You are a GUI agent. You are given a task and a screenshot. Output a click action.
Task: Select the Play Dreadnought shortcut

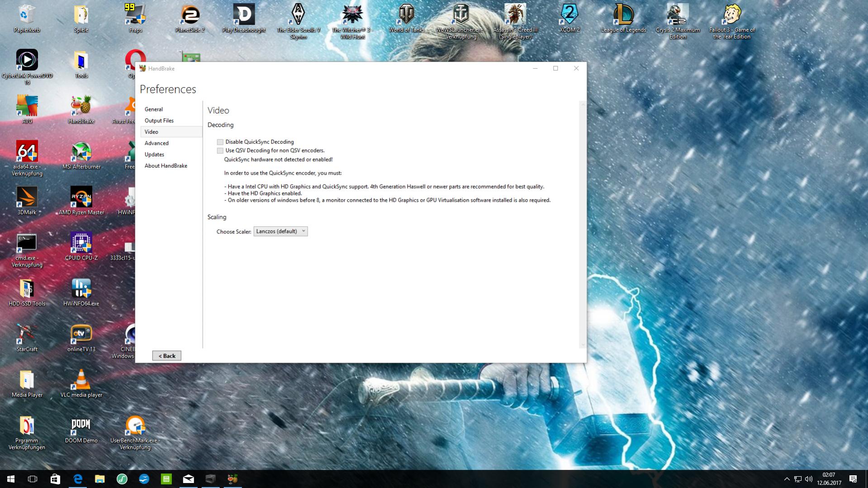[x=244, y=19]
